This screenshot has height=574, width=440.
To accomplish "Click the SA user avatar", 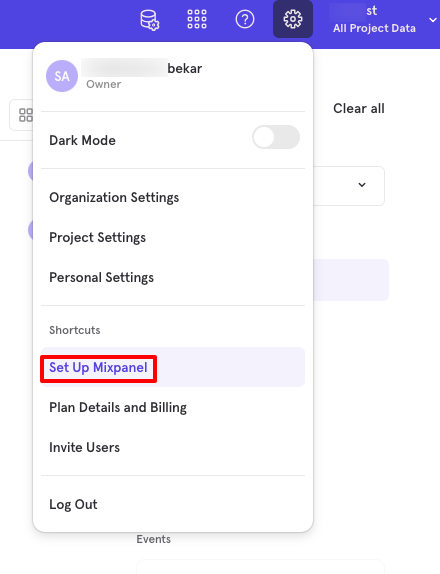I will point(62,76).
